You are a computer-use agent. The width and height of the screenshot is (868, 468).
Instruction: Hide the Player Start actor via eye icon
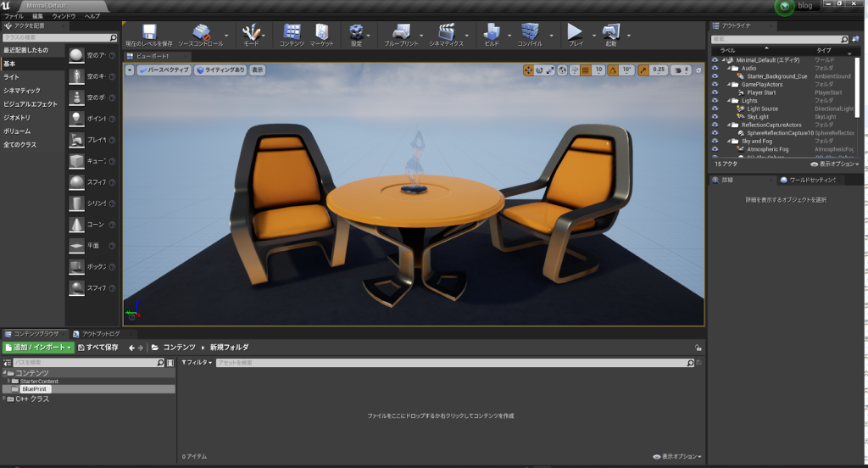pyautogui.click(x=715, y=92)
